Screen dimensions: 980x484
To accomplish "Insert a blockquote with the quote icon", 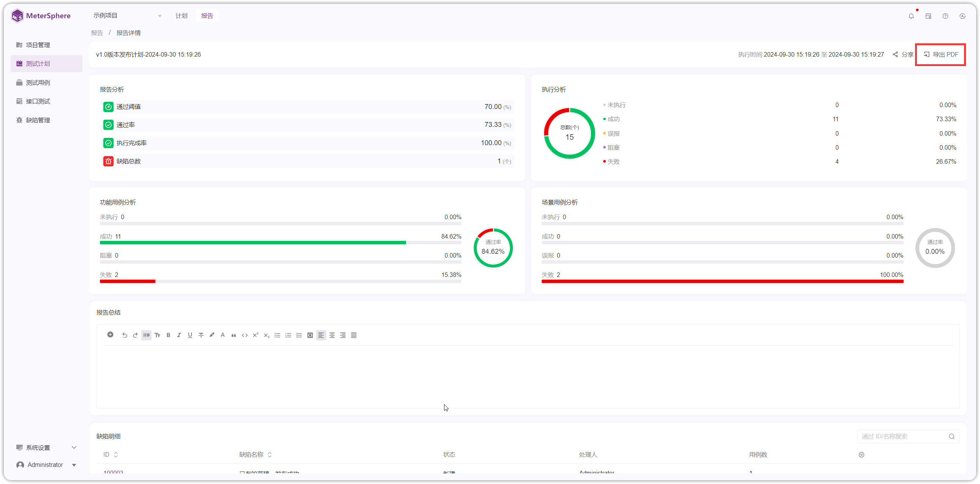I will click(234, 335).
